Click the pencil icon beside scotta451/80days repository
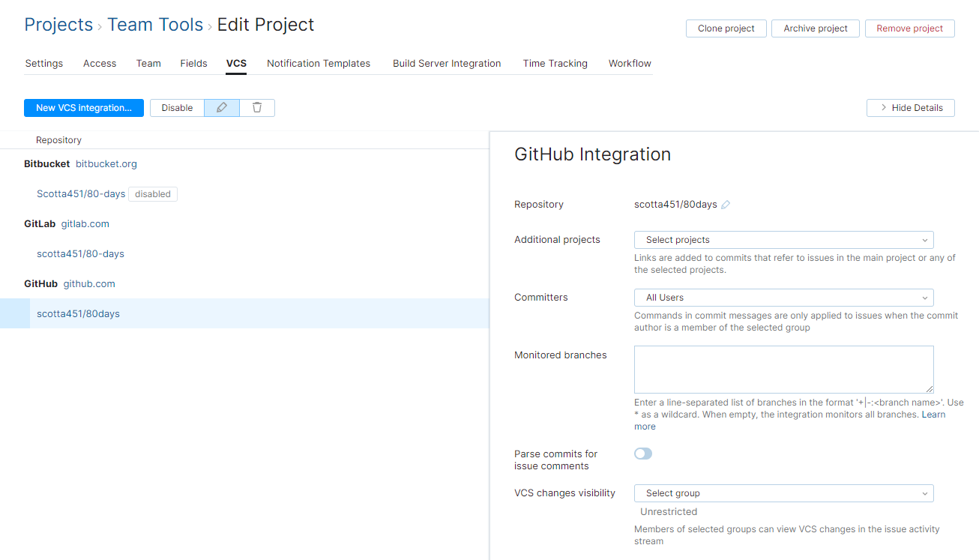 point(725,202)
